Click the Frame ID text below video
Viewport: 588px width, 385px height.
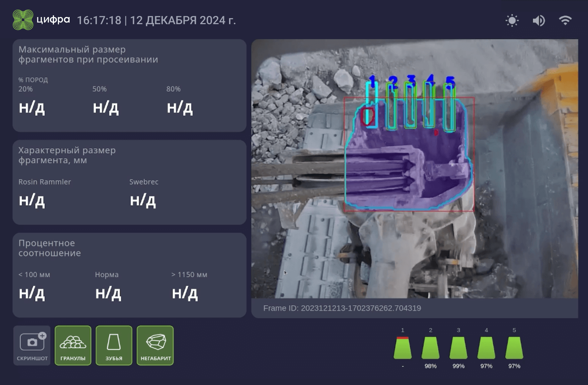(342, 308)
